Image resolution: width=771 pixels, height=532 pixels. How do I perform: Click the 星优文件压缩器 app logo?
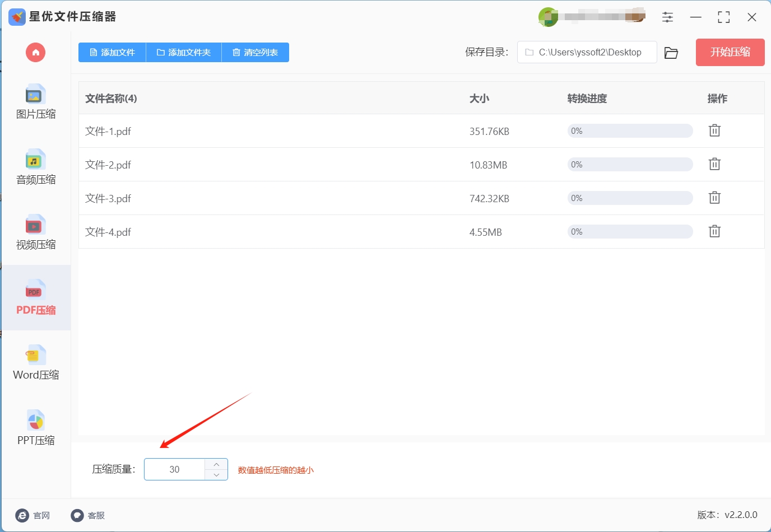pos(17,17)
